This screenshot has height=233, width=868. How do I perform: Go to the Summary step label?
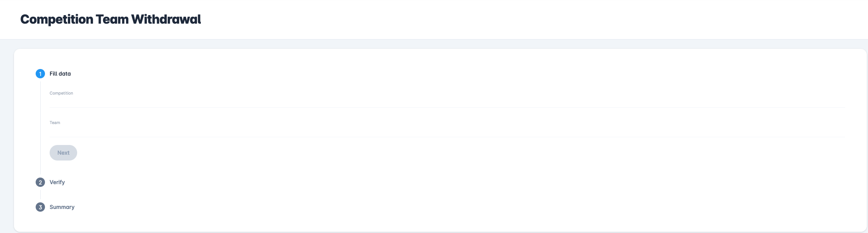(62, 207)
